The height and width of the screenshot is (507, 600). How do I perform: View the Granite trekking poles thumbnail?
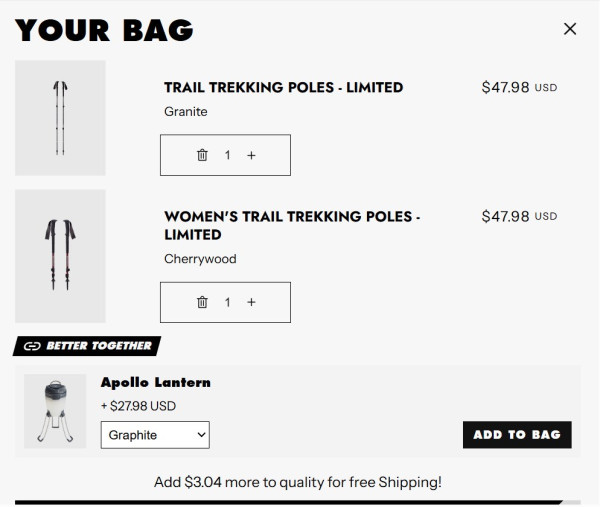coord(60,118)
